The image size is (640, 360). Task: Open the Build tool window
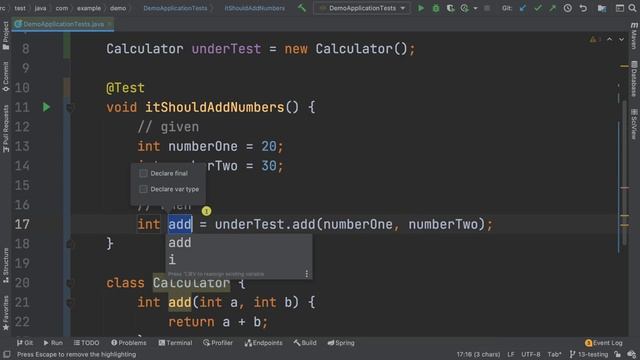coord(305,343)
